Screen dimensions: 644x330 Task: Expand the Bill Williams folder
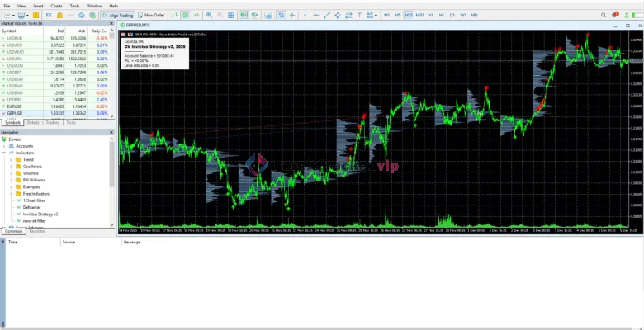tap(11, 180)
